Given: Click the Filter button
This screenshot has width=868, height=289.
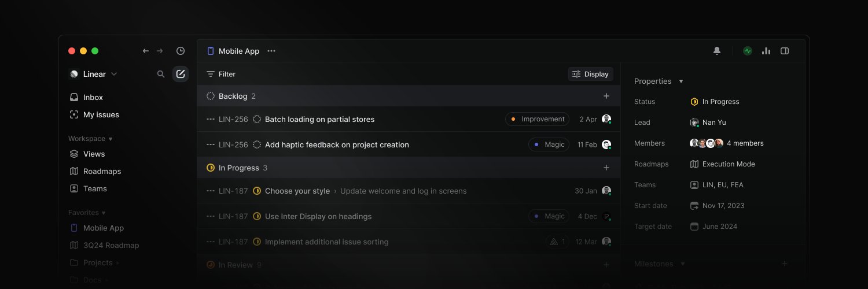Looking at the screenshot, I should click(x=221, y=74).
